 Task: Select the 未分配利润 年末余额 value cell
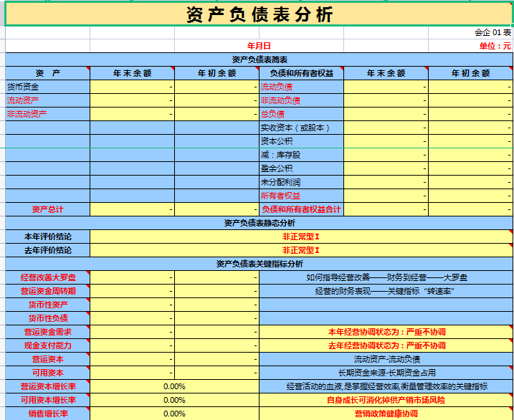pos(386,182)
